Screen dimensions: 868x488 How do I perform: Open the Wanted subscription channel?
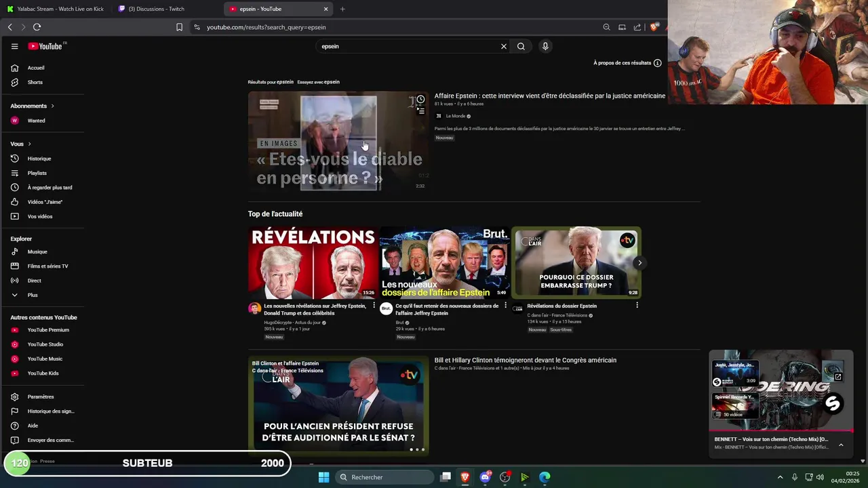(28, 121)
